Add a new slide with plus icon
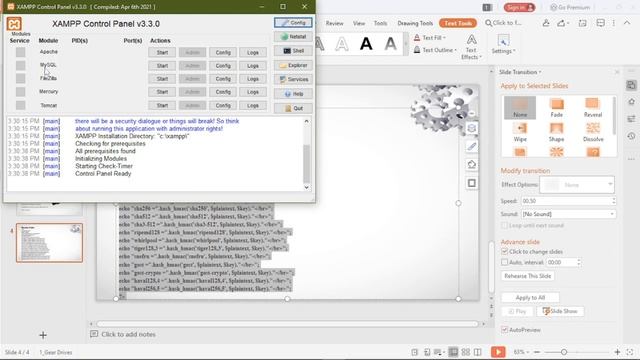Screen dimensions: 640x360 (43, 335)
